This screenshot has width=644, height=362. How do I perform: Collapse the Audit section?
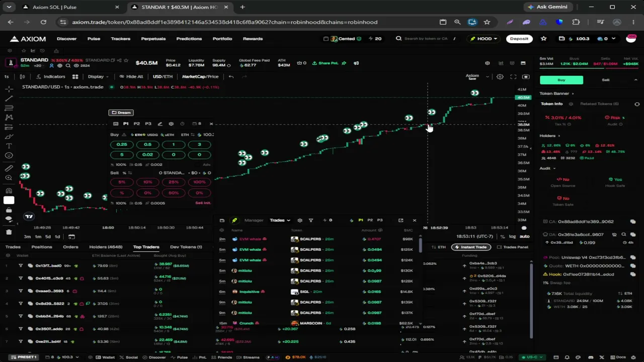(547, 168)
